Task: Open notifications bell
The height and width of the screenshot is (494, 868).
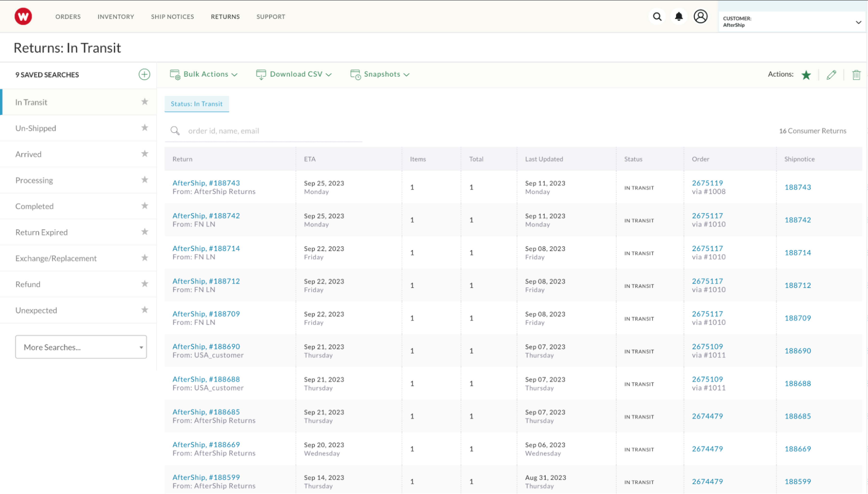Action: (x=679, y=16)
